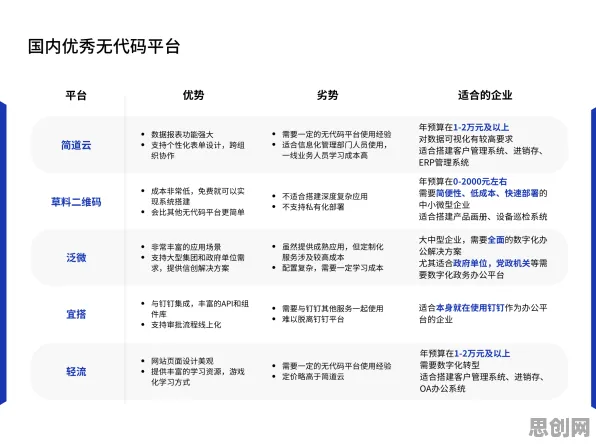Click highlighted 政府单位,党政机关 text
Viewport: 596px width, 446px height.
coord(491,263)
